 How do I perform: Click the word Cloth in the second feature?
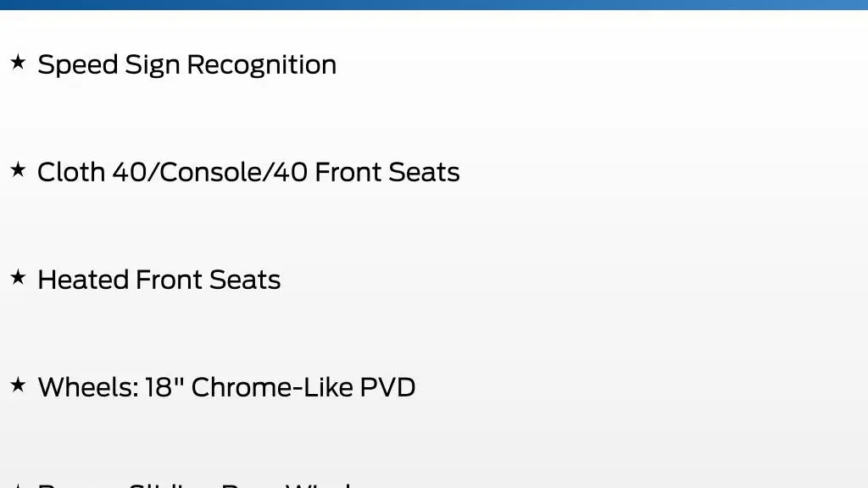point(71,172)
